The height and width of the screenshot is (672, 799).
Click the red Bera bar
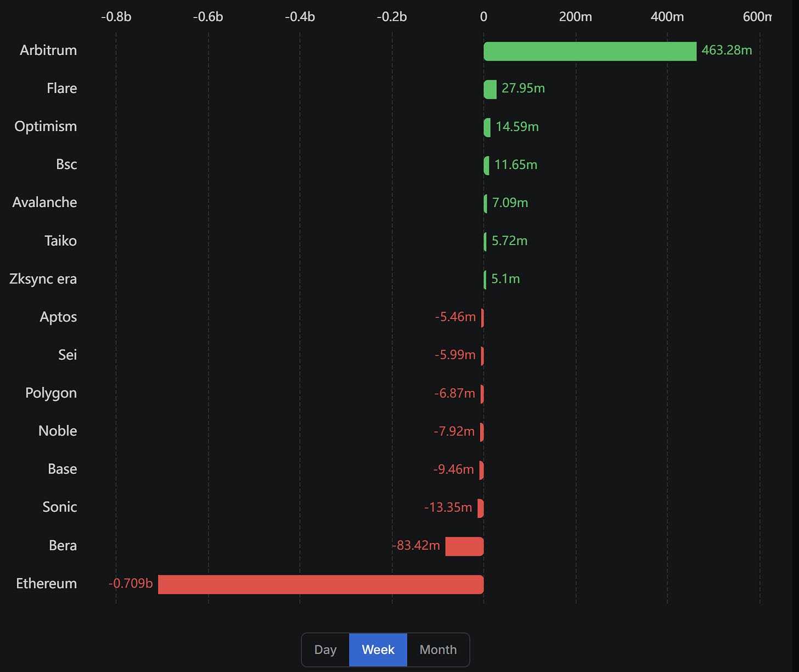pos(464,546)
